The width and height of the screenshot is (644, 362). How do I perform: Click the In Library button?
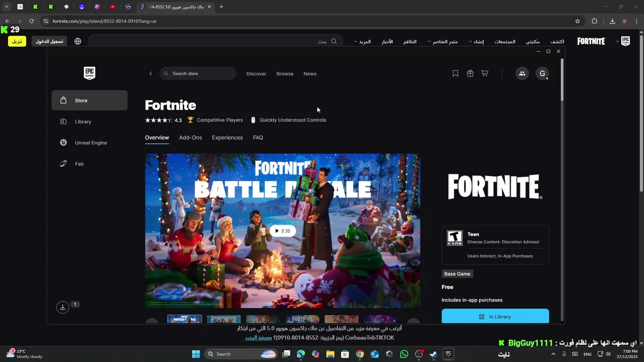(495, 316)
